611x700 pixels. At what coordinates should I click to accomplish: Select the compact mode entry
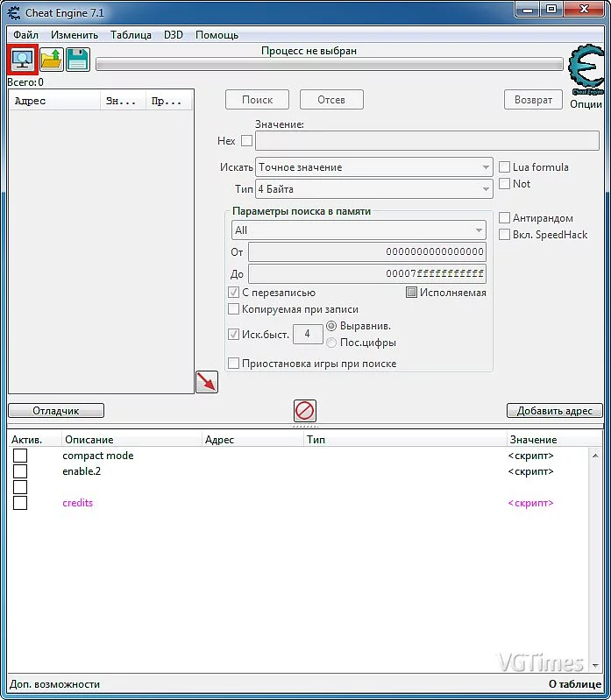click(98, 456)
